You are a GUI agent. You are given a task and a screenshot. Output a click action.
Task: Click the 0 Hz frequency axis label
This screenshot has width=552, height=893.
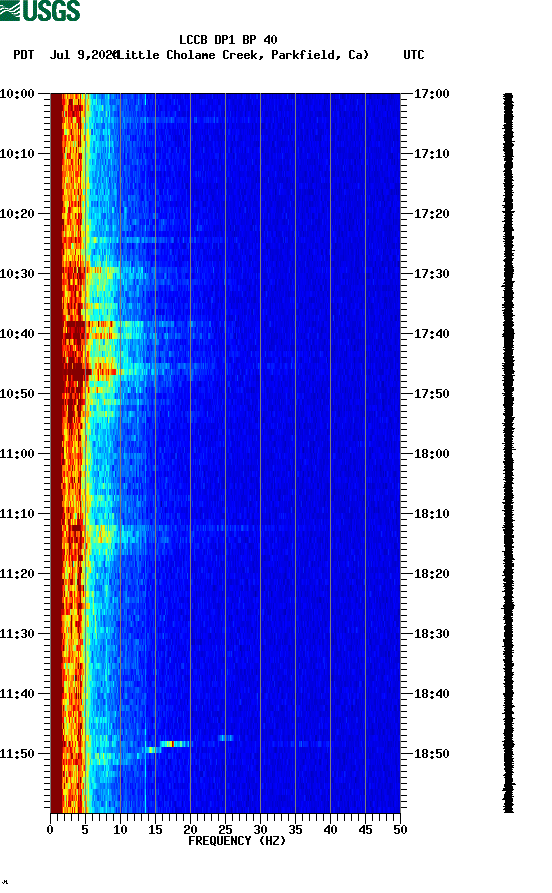[x=50, y=830]
